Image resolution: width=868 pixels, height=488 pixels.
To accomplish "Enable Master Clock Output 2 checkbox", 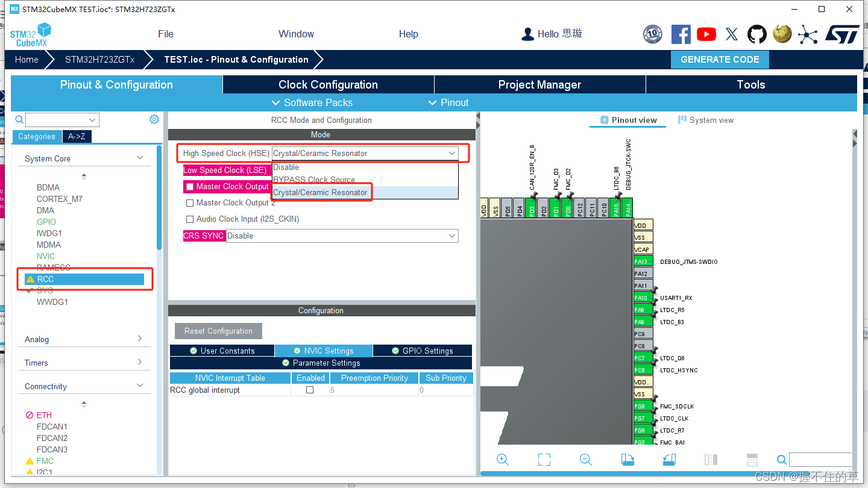I will tap(190, 203).
